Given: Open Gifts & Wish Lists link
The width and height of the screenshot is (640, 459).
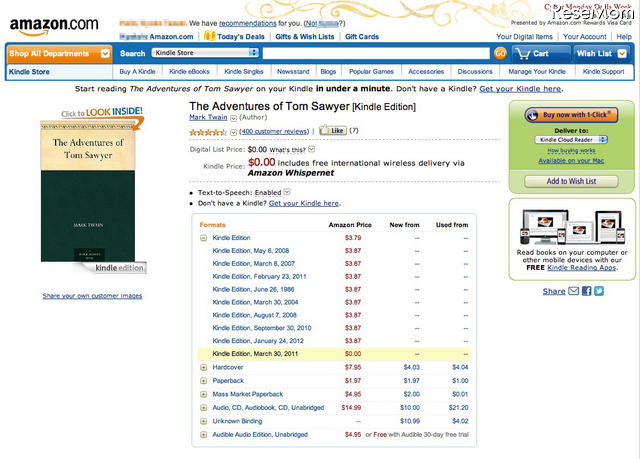Looking at the screenshot, I should [304, 36].
